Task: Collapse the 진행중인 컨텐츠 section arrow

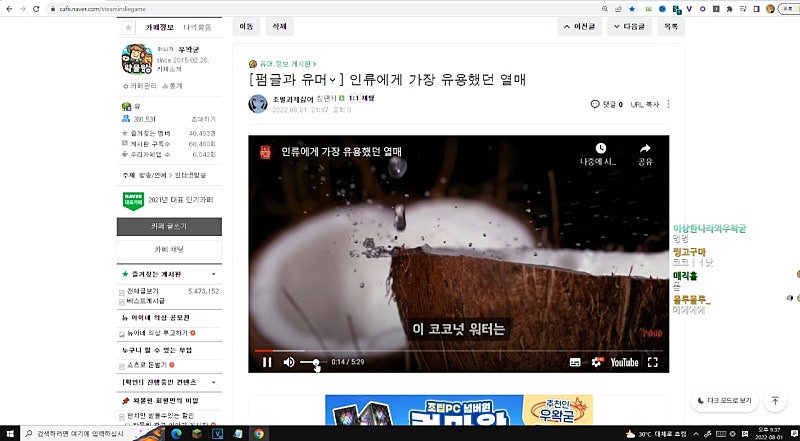Action: (x=212, y=382)
